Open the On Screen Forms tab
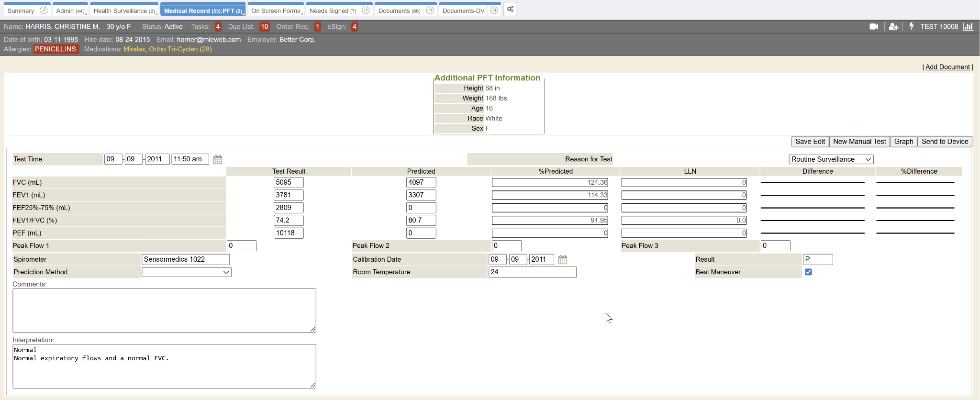Image resolution: width=980 pixels, height=400 pixels. (276, 11)
